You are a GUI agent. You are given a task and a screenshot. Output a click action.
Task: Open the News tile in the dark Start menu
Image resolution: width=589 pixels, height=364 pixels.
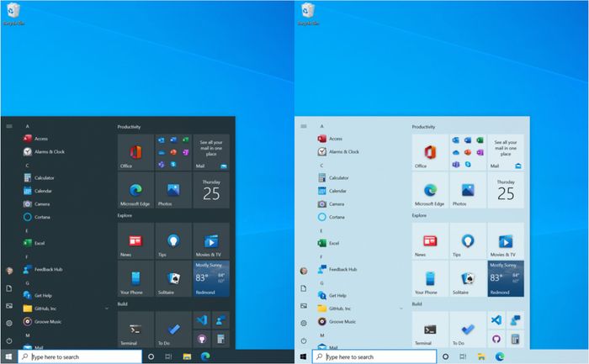coord(135,240)
